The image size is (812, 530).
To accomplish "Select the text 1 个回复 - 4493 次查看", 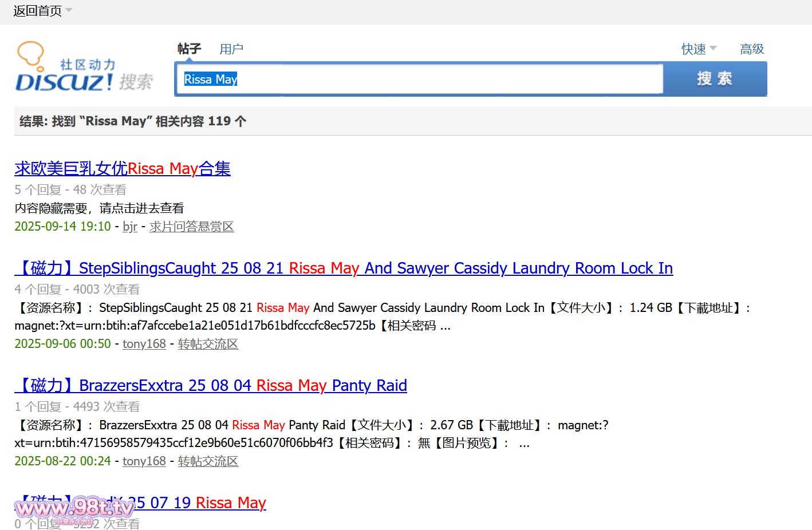I will tap(77, 407).
